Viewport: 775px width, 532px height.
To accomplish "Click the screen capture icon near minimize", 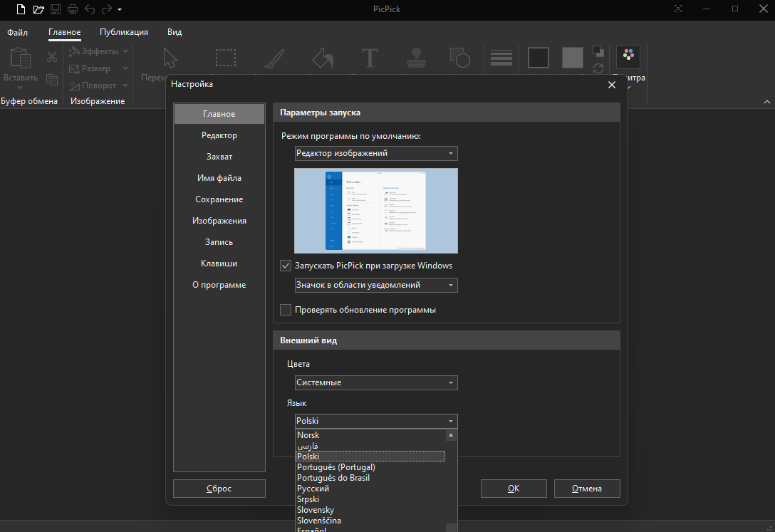I will pyautogui.click(x=678, y=9).
